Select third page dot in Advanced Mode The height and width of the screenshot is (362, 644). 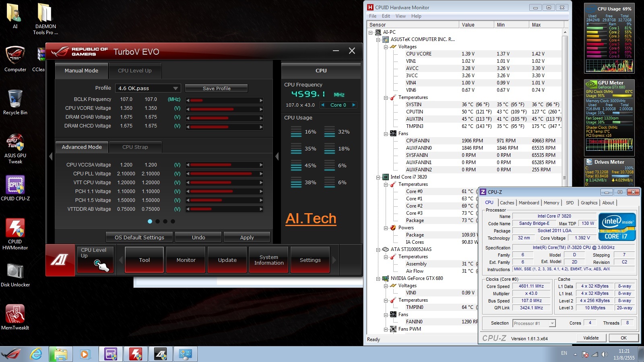pyautogui.click(x=165, y=221)
